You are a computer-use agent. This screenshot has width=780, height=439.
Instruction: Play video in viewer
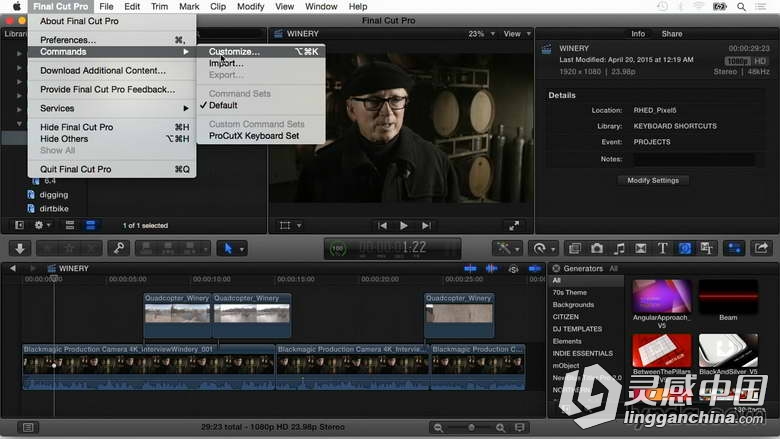point(403,226)
